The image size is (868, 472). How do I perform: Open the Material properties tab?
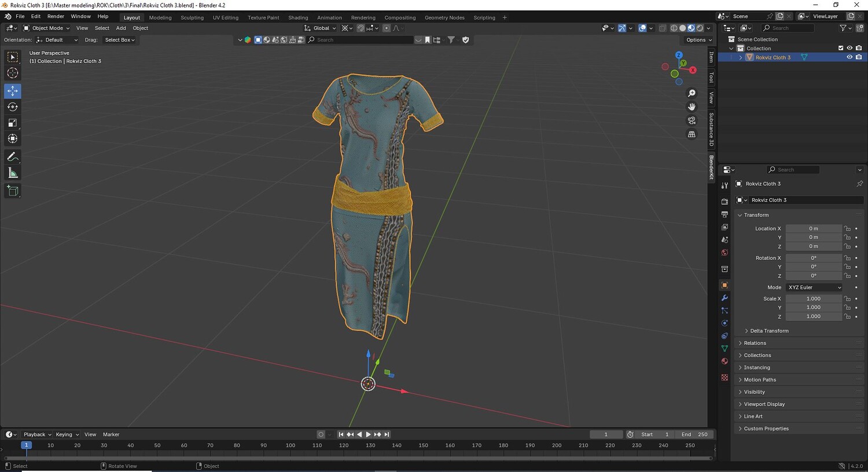click(724, 361)
